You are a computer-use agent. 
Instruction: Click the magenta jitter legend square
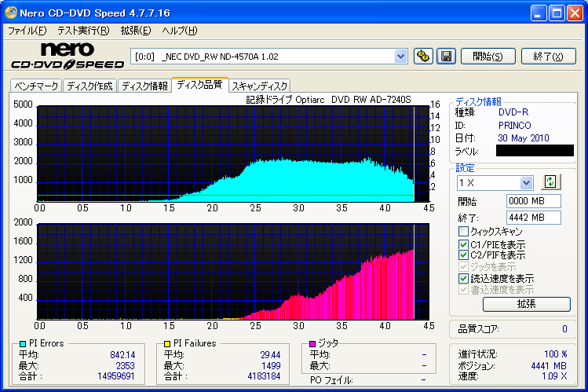coord(312,343)
